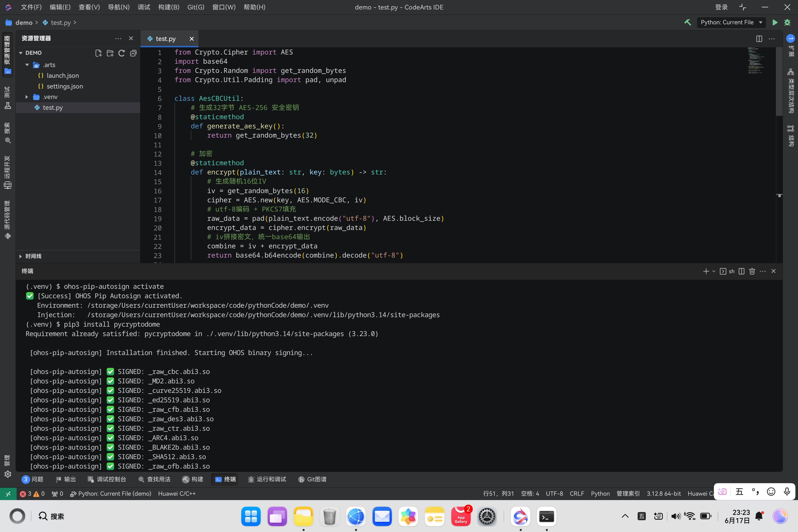This screenshot has width=798, height=532.
Task: Open the Search view in activity bar
Action: click(7, 133)
